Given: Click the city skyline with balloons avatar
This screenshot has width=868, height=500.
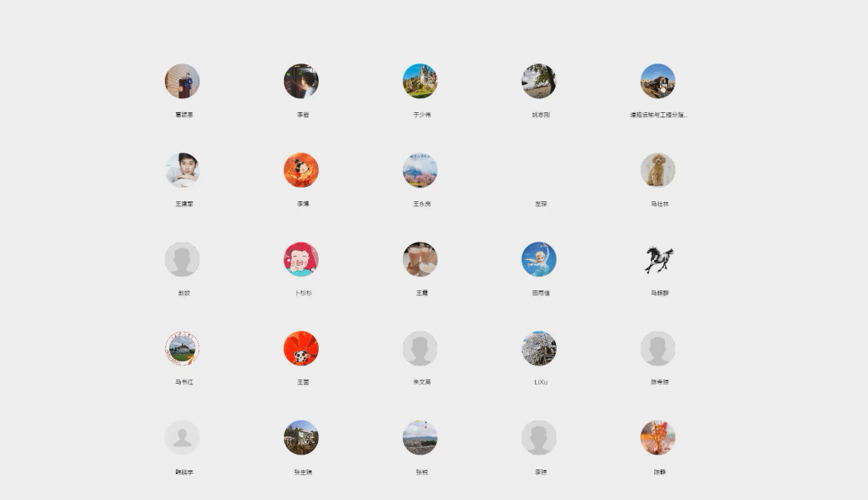Looking at the screenshot, I should 420,438.
